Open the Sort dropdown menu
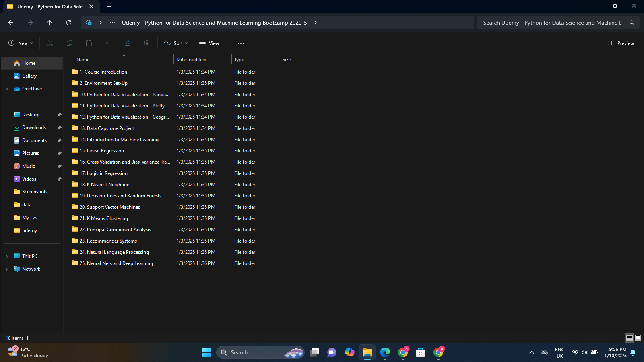 click(x=176, y=43)
